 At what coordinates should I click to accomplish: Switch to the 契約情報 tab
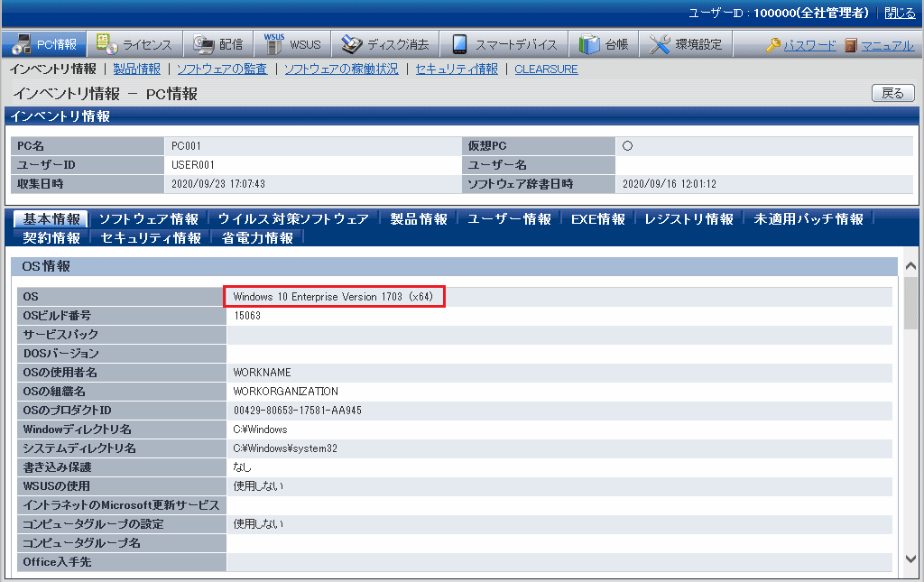click(x=51, y=238)
